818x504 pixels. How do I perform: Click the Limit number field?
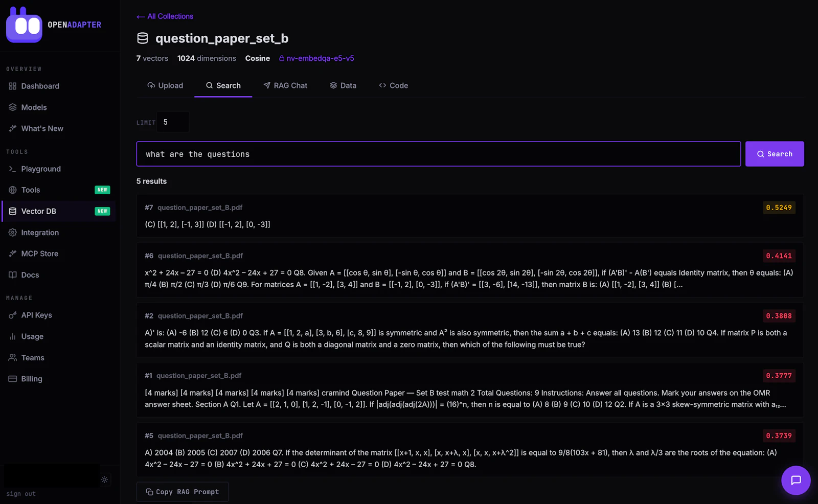pos(173,122)
